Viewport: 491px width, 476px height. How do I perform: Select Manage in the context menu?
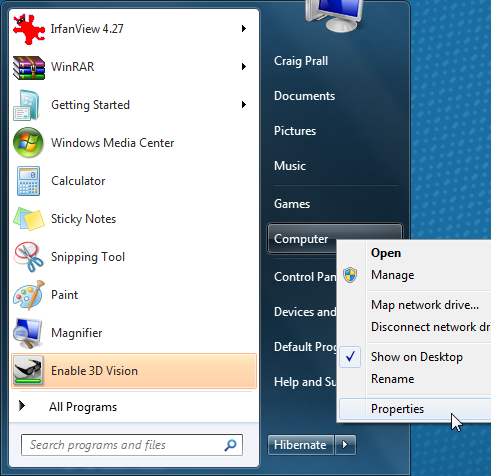[x=393, y=275]
